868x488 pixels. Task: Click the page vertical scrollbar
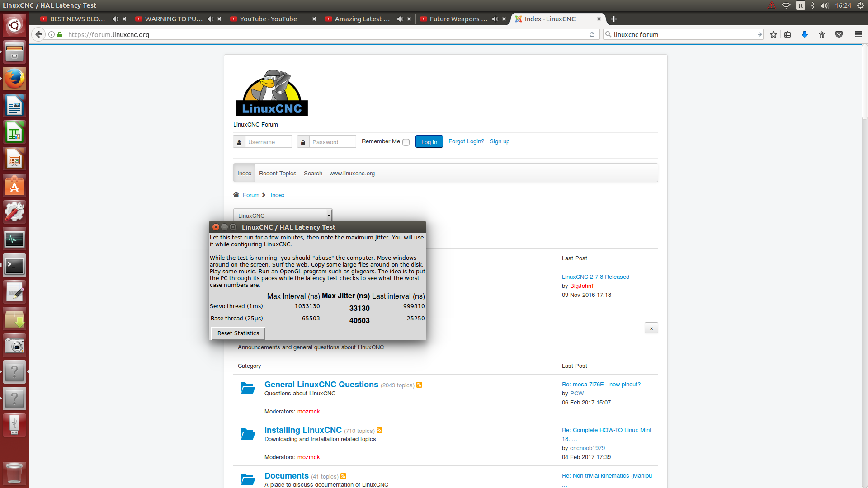(864, 81)
